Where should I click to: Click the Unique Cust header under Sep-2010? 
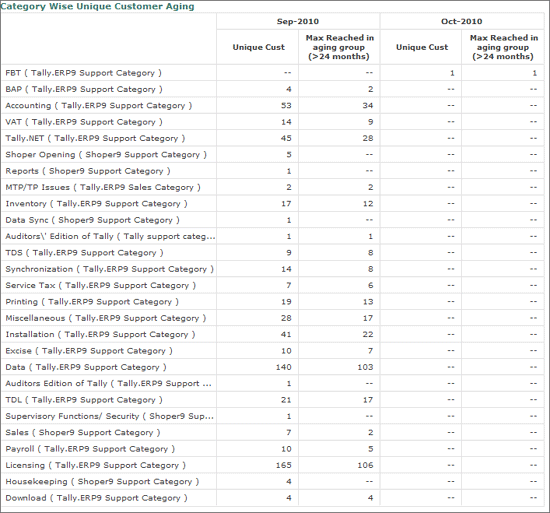(x=259, y=47)
